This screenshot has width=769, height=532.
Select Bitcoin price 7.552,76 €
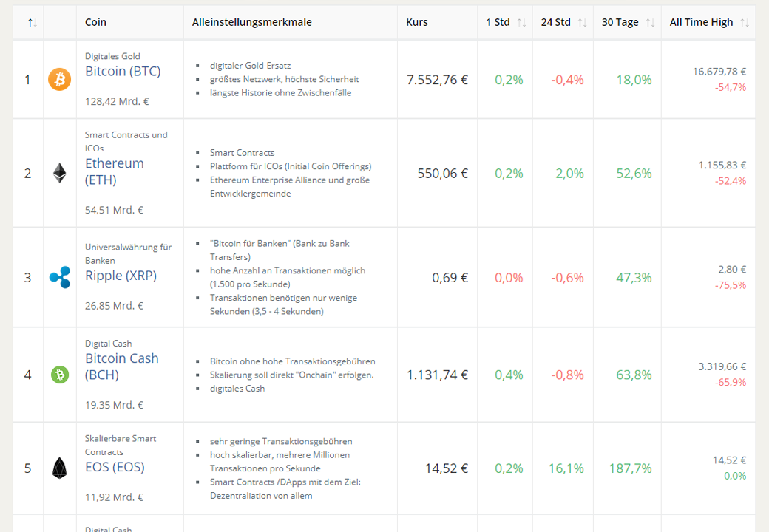437,79
